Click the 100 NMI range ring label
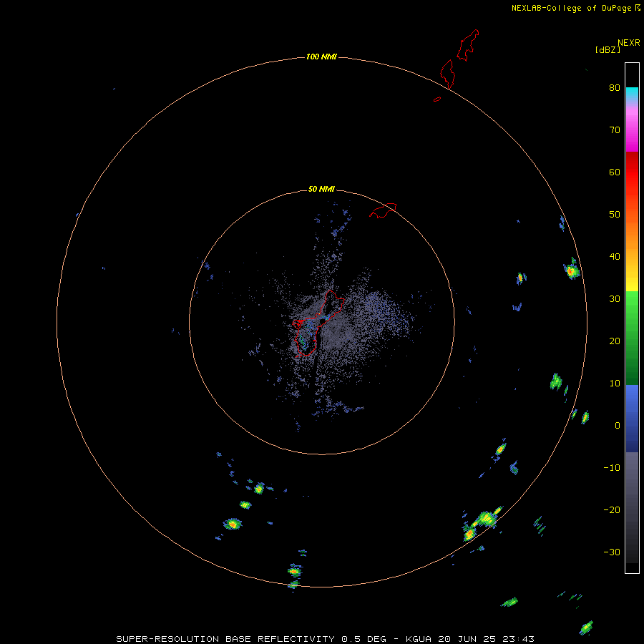This screenshot has width=644, height=644. tap(321, 57)
